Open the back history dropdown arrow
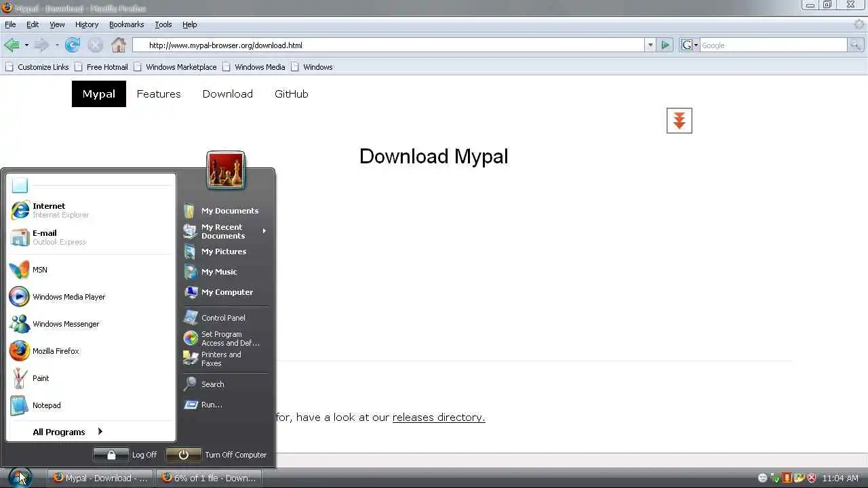This screenshot has height=488, width=868. click(26, 45)
